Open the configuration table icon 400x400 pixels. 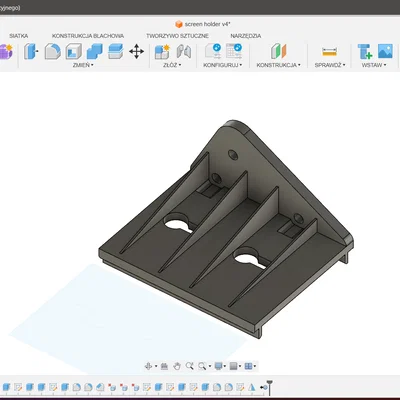coord(234,51)
